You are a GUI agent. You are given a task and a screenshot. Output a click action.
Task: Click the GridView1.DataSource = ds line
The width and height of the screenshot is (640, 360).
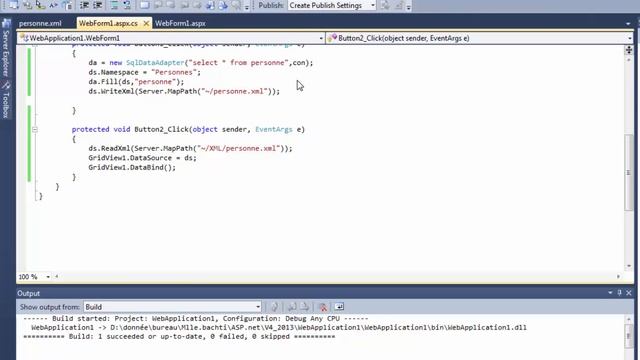click(x=142, y=158)
